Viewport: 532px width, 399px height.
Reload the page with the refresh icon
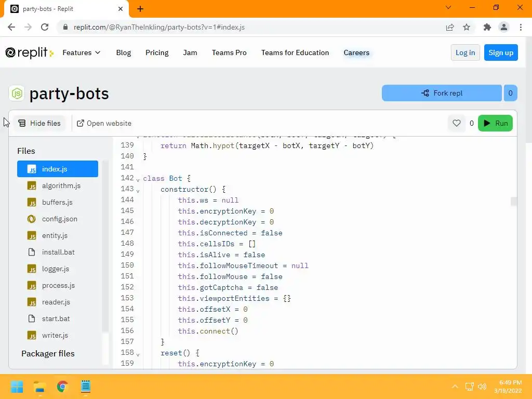tap(45, 27)
